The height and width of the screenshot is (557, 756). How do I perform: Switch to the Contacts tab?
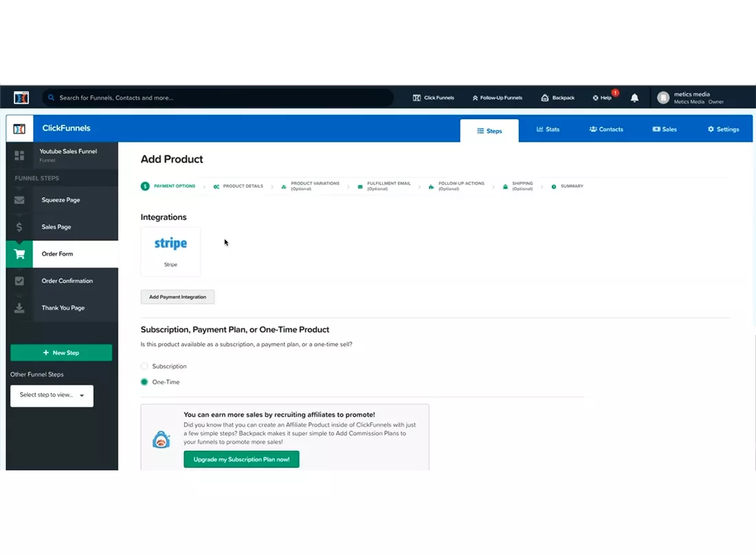606,129
